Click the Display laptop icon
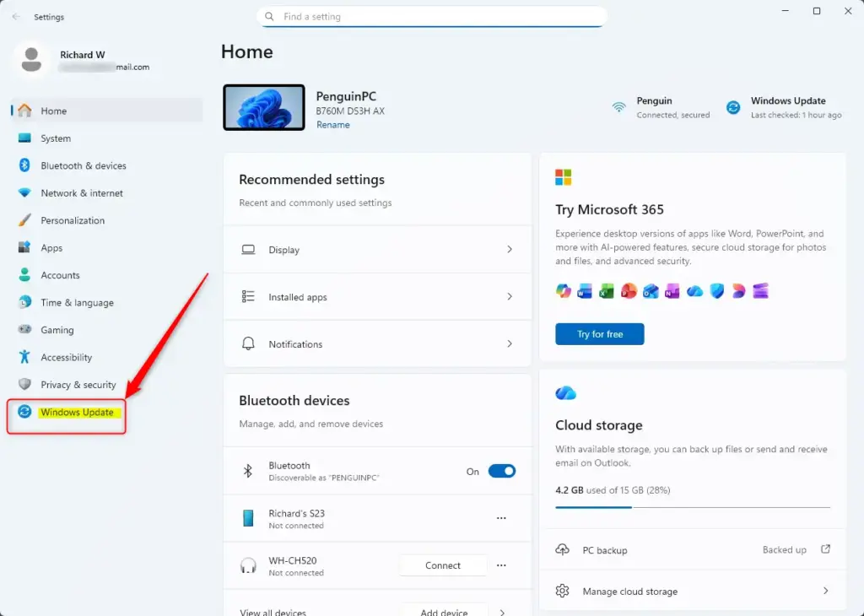864x616 pixels. [249, 250]
